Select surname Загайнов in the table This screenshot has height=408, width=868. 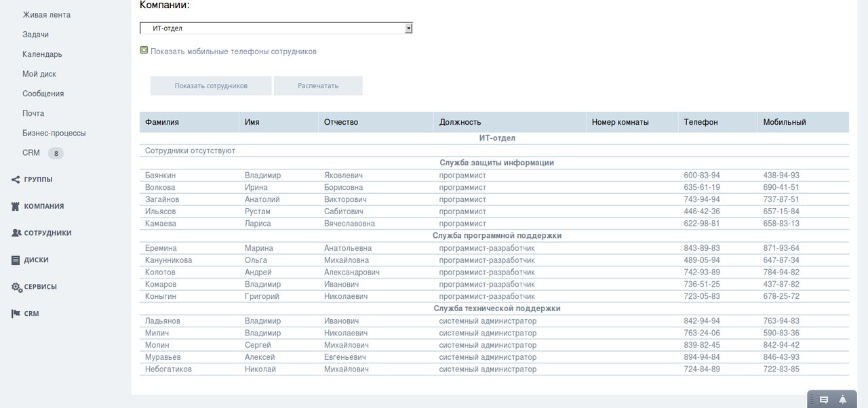163,199
